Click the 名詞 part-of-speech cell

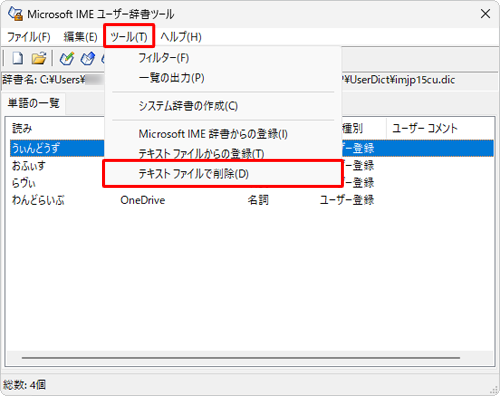click(x=258, y=200)
